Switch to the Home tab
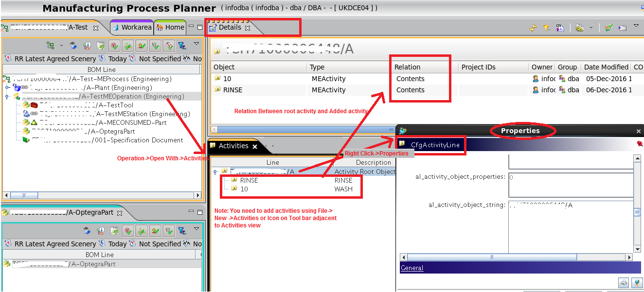 [x=171, y=27]
